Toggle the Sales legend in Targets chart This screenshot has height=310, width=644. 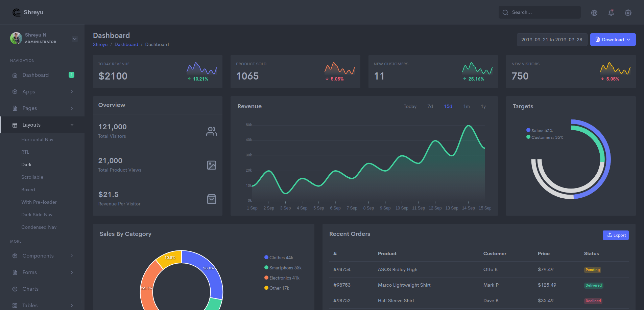click(540, 130)
